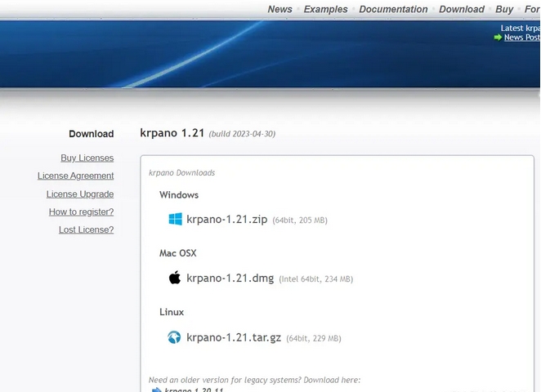Click the Windows logo icon
This screenshot has height=392, width=541.
[x=175, y=219]
